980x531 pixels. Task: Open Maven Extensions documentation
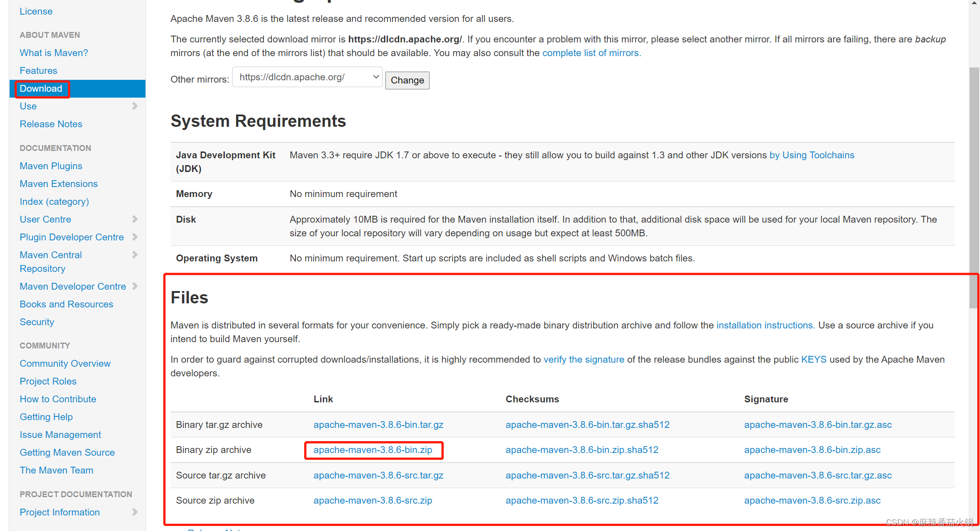59,184
